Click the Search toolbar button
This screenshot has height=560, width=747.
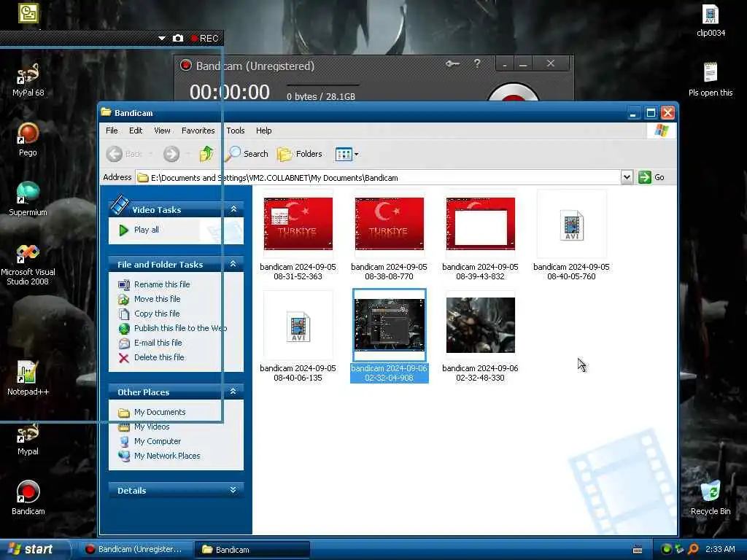(x=247, y=154)
